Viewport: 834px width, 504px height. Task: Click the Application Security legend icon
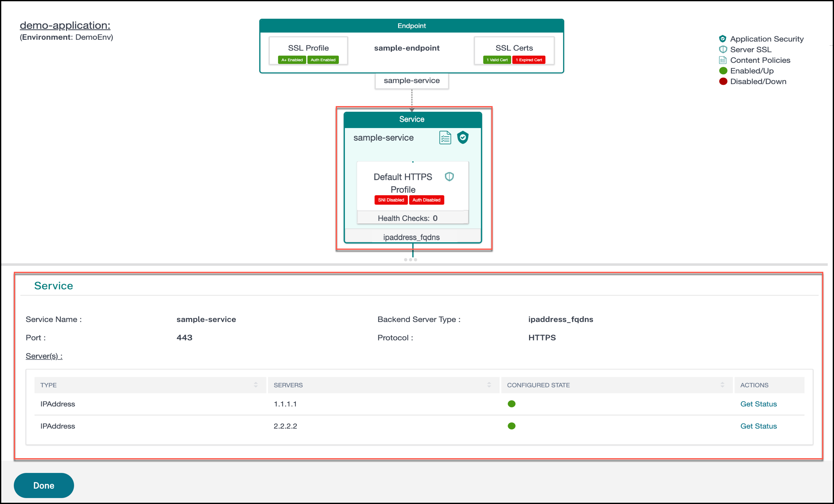point(723,39)
